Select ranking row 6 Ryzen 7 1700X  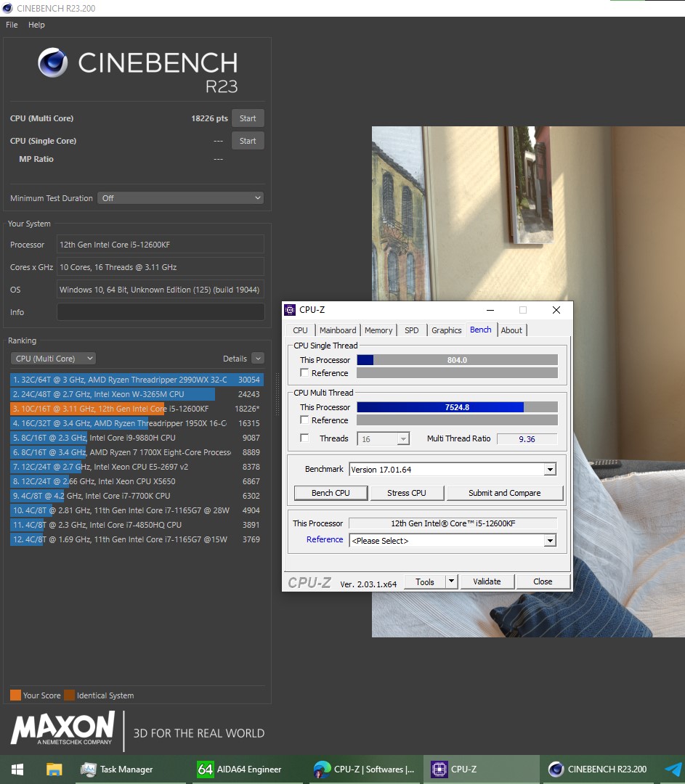point(137,452)
